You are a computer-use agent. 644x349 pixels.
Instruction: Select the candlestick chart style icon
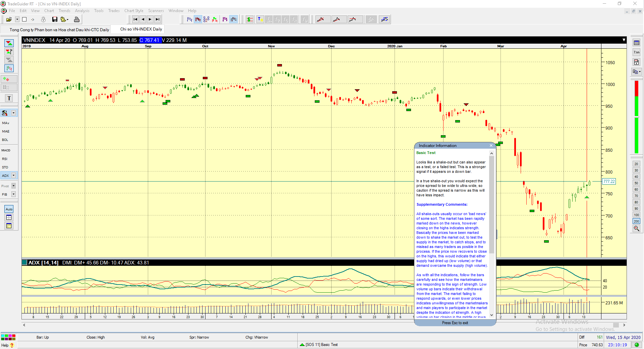point(198,19)
